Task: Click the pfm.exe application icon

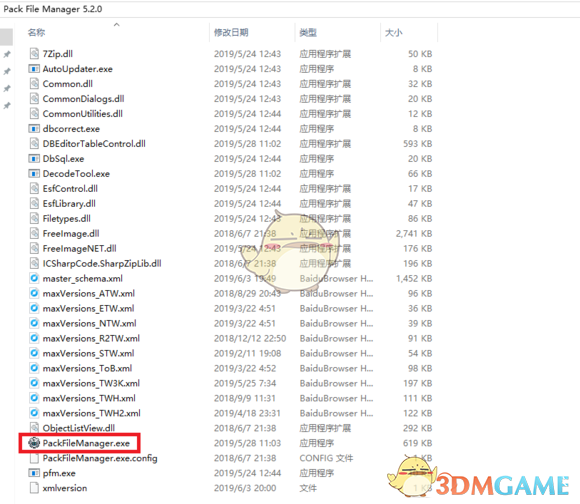Action: click(x=34, y=473)
